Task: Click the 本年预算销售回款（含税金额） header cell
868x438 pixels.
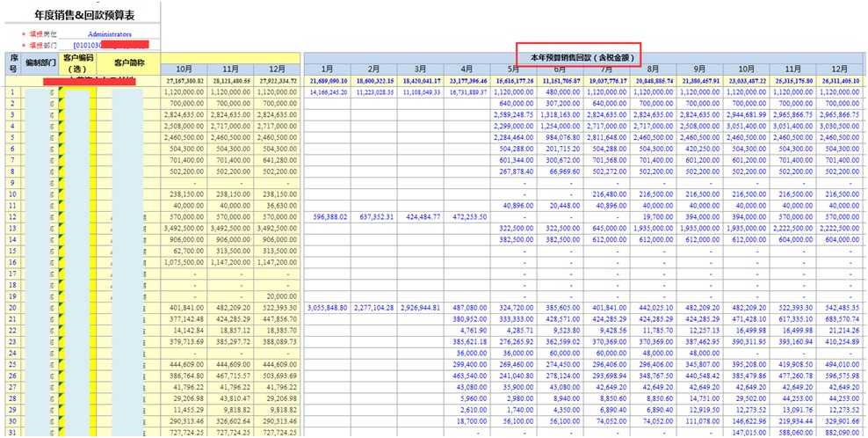Action: click(584, 58)
